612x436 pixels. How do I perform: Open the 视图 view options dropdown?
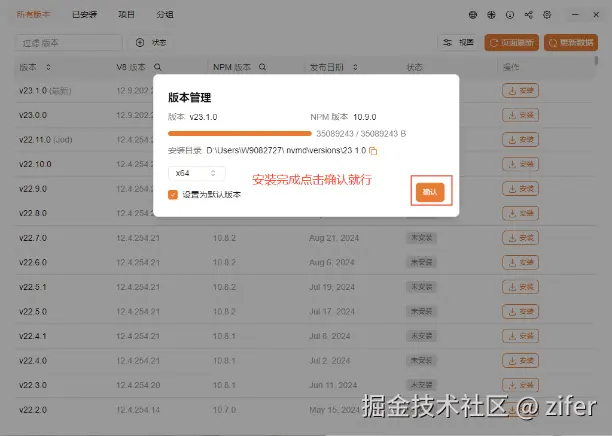tap(459, 43)
